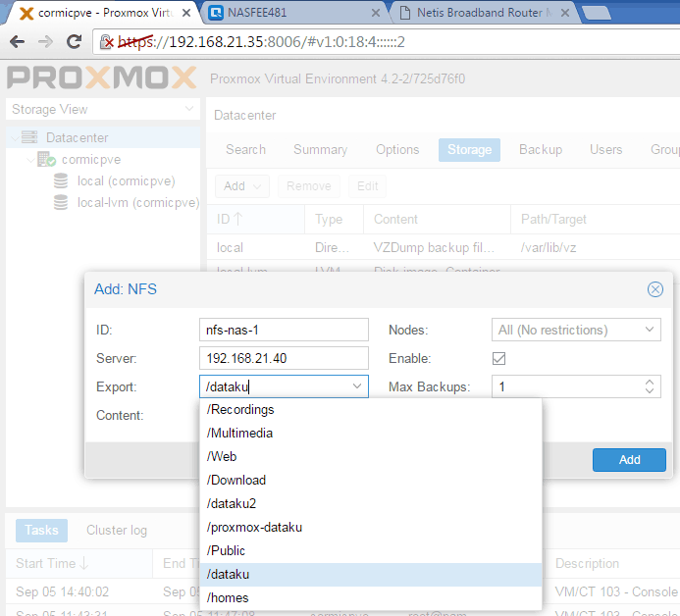Open the Add storage dropdown button
The width and height of the screenshot is (680, 616).
click(x=242, y=186)
